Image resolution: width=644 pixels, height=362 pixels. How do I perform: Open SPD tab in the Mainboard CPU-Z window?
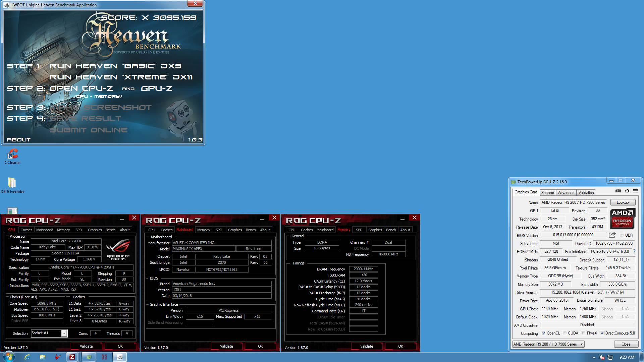coord(219,230)
